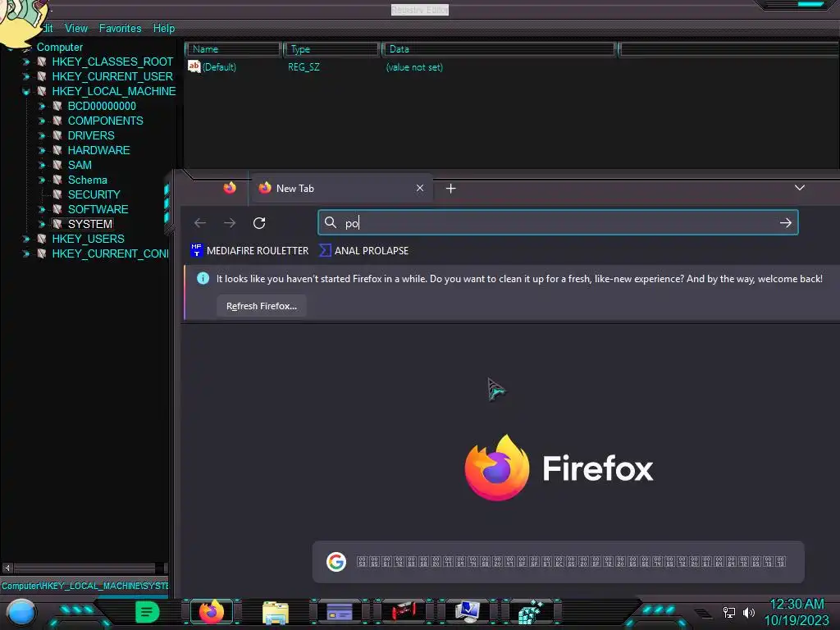Switch to the New Tab tab
Image resolution: width=840 pixels, height=630 pixels.
341,189
